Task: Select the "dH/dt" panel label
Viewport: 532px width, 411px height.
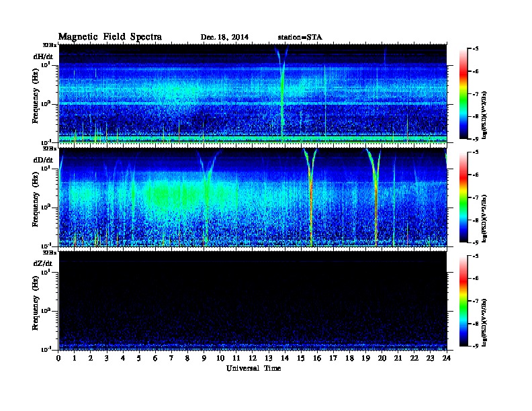Action: (43, 56)
